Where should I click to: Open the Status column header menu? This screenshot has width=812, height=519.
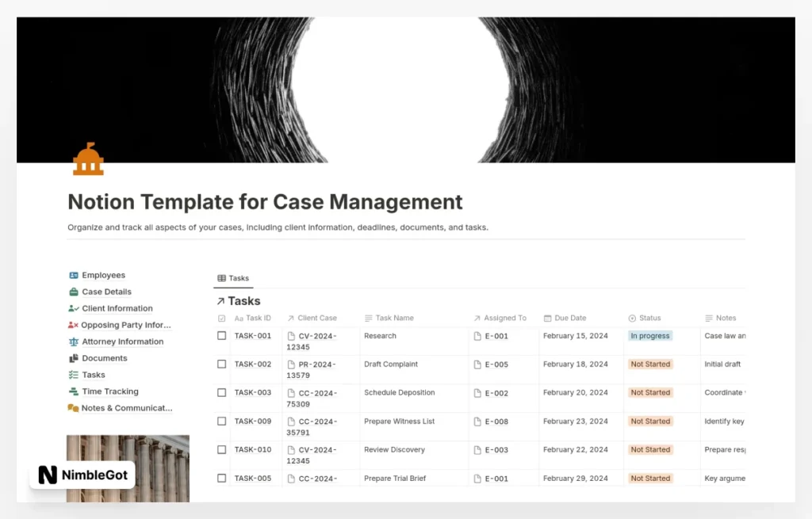(649, 318)
